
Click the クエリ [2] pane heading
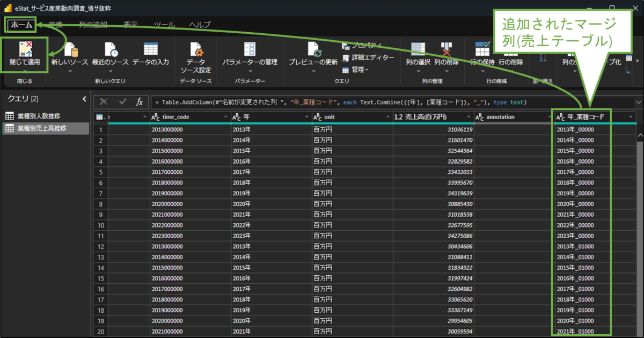click(x=23, y=99)
